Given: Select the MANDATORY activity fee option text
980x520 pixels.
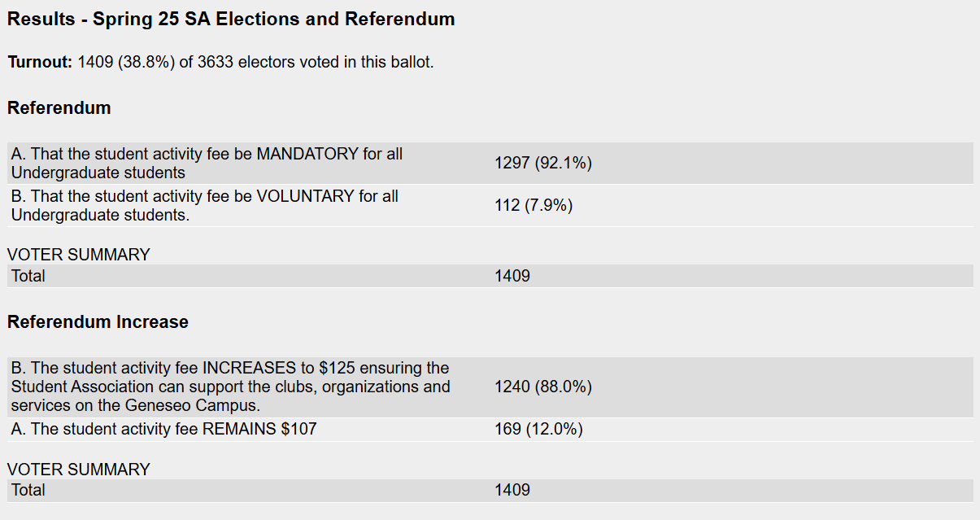Looking at the screenshot, I should pos(207,163).
